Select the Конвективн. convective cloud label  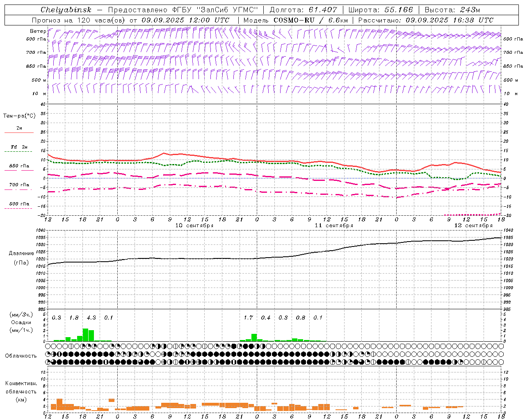21,383
